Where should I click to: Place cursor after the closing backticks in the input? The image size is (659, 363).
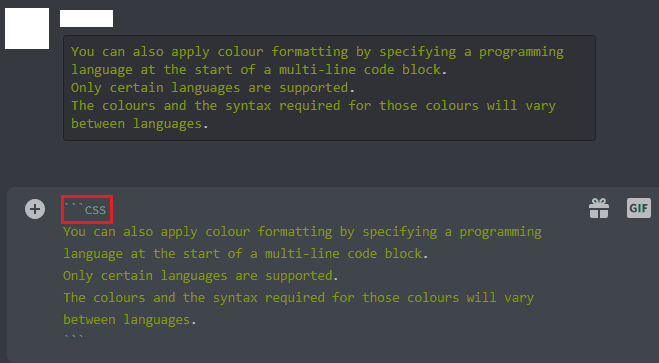point(84,337)
